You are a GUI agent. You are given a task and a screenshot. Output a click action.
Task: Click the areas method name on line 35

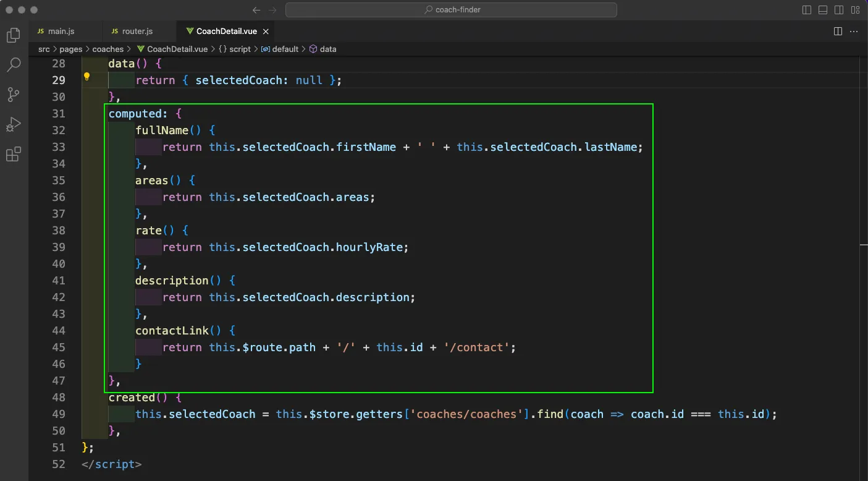pos(152,181)
